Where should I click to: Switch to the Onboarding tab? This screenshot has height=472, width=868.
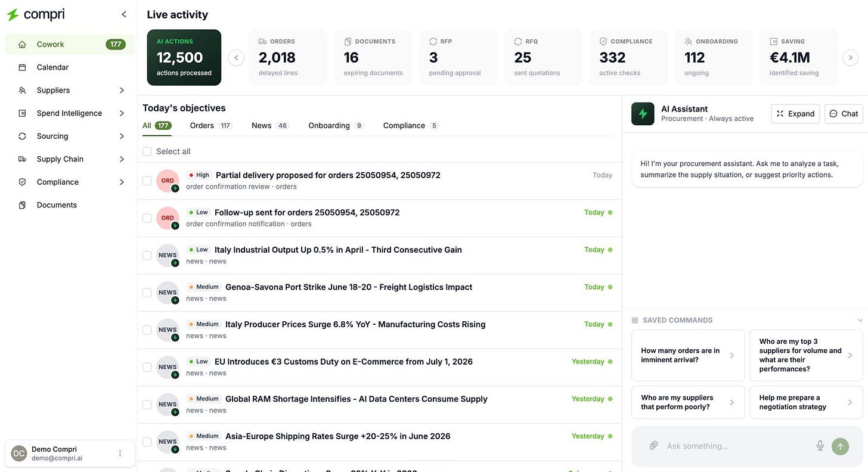click(336, 126)
